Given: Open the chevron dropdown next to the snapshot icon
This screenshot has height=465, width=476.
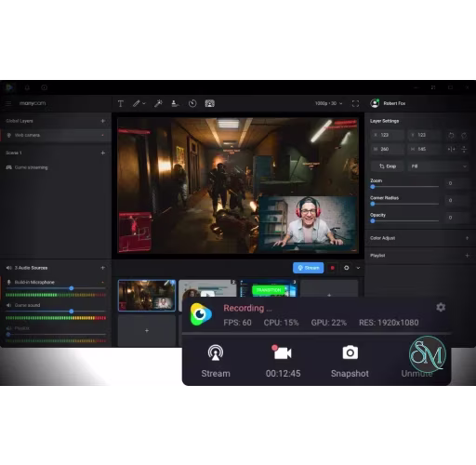Looking at the screenshot, I should [358, 268].
